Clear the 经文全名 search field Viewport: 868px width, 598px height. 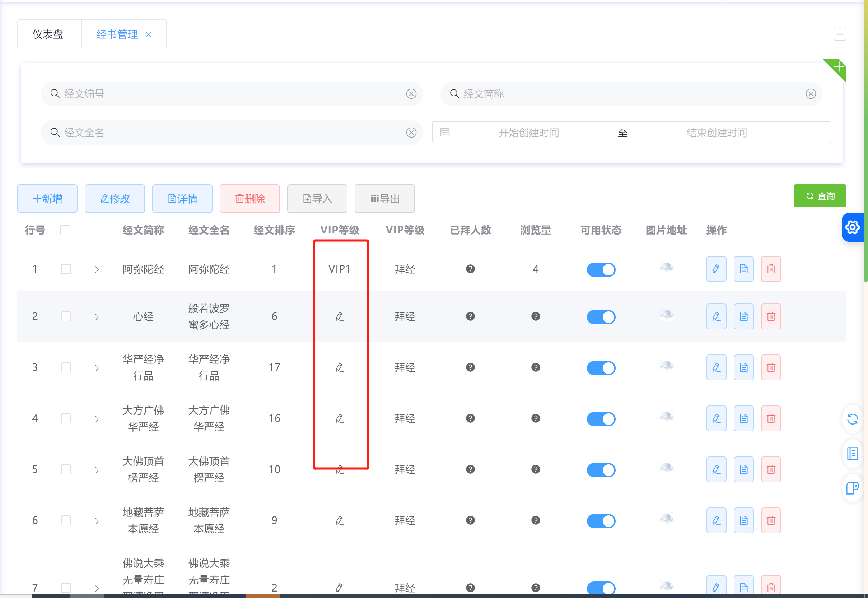tap(411, 133)
